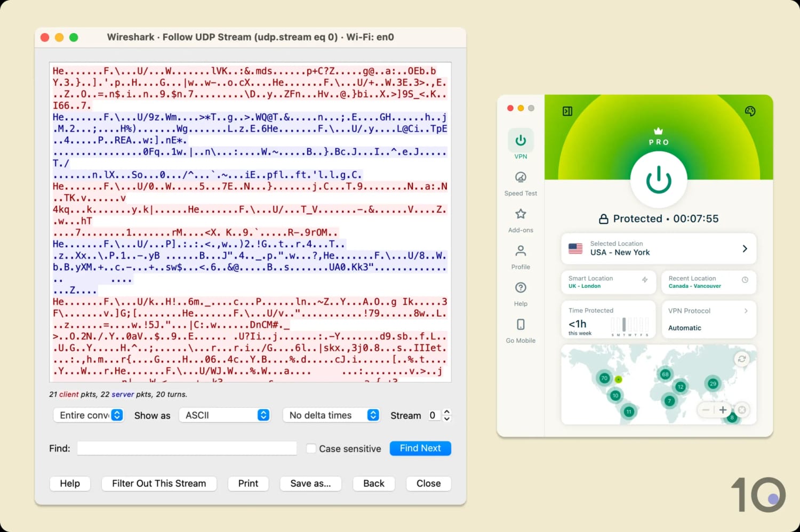Open Selected Location USA - New York chevron
The image size is (800, 532).
745,248
